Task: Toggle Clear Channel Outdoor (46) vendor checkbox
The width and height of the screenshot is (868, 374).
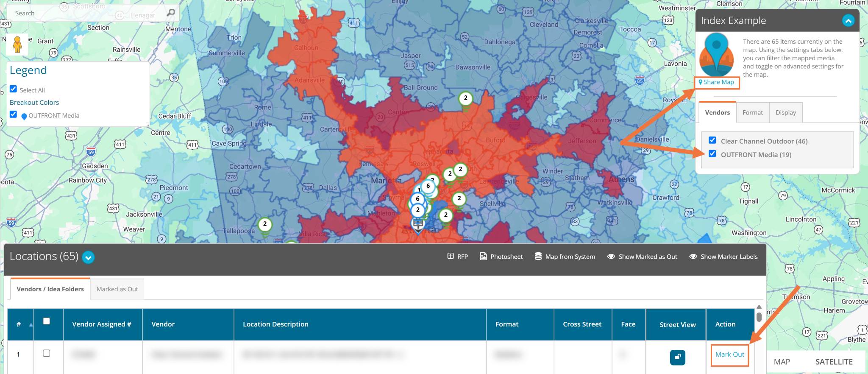Action: (712, 140)
